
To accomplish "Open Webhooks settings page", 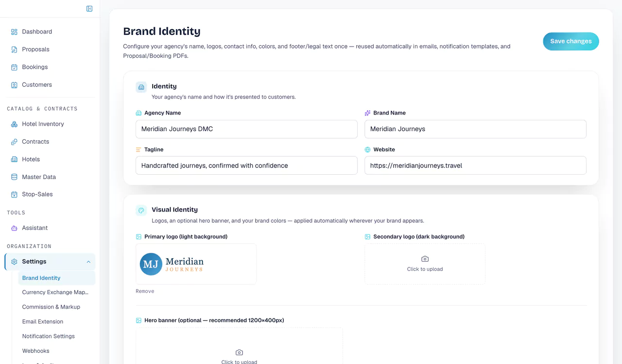I will tap(36, 350).
